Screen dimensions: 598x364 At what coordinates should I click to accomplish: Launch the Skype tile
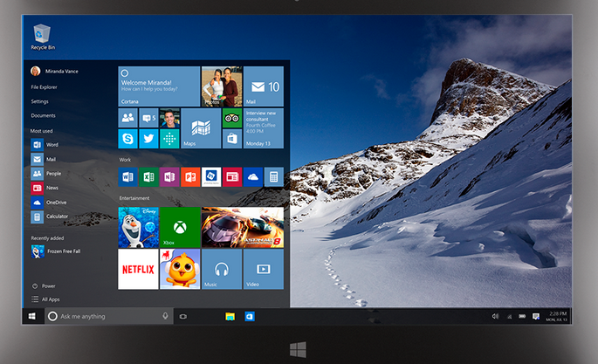point(127,139)
